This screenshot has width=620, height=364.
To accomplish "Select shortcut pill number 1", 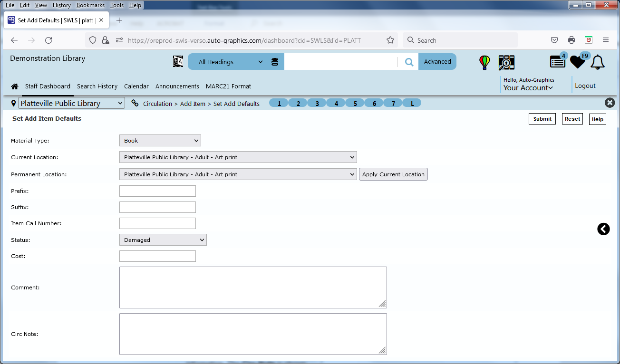I will coord(279,103).
